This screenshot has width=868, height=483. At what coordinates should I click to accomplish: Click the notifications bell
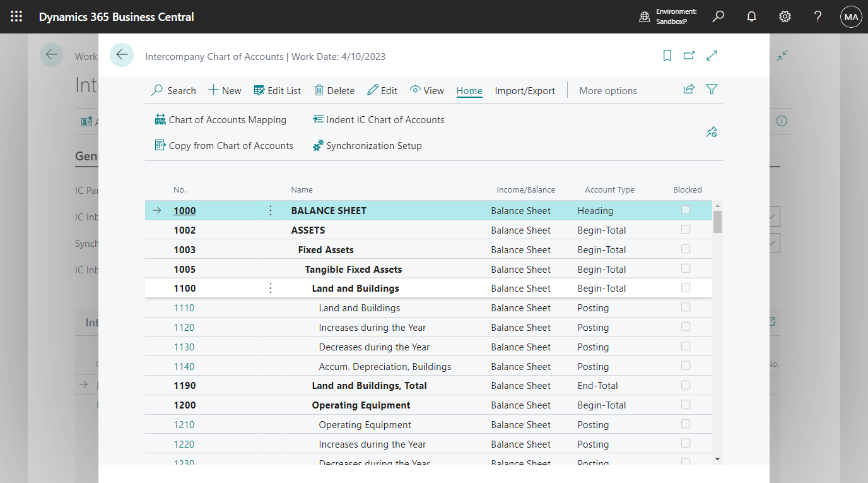click(751, 16)
